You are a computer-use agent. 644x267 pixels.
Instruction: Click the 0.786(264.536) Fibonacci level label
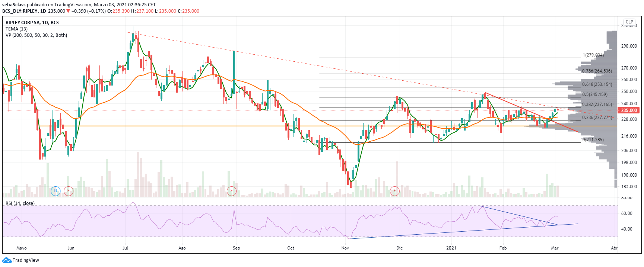click(597, 71)
